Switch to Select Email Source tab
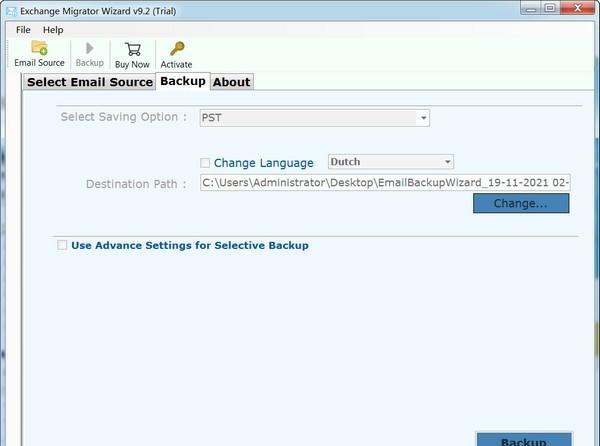The image size is (600, 446). 90,82
